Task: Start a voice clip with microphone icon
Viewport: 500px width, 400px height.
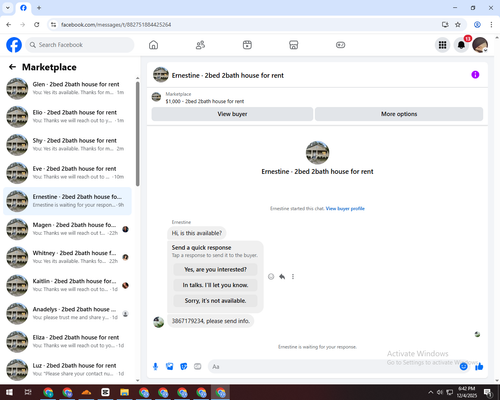Action: [155, 367]
